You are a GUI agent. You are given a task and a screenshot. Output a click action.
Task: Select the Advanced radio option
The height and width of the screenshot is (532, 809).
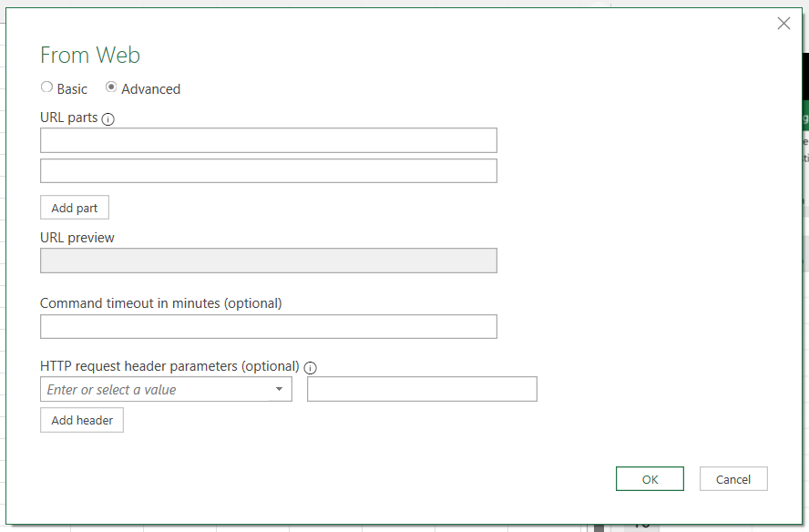[111, 87]
